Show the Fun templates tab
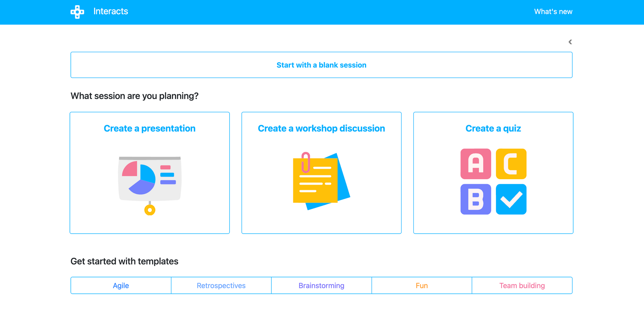644x315 pixels. (x=421, y=286)
